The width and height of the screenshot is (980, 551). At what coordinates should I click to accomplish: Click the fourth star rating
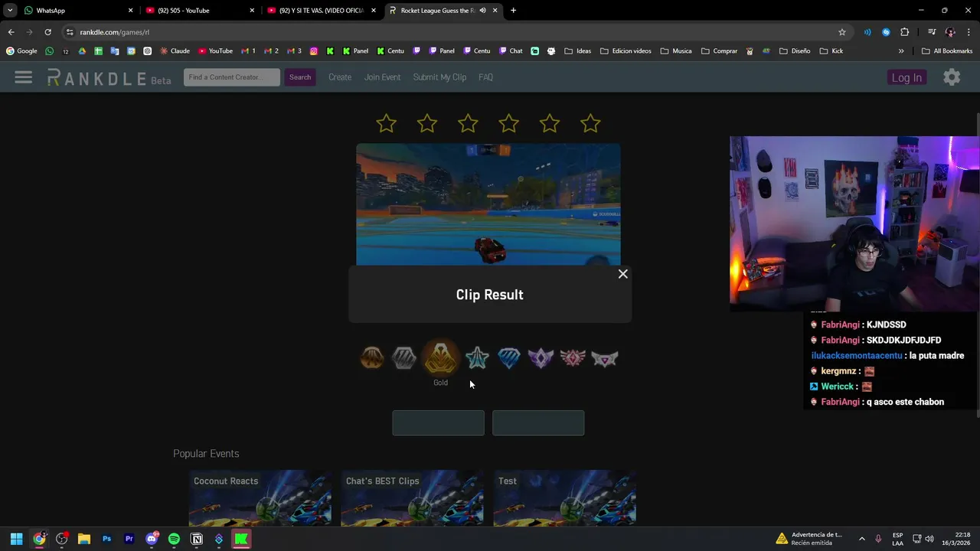(x=509, y=123)
